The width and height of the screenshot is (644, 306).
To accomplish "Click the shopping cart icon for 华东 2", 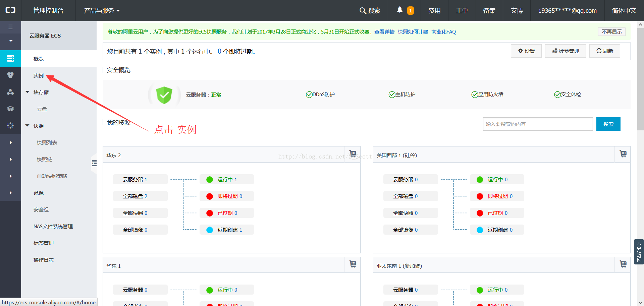I will point(353,154).
